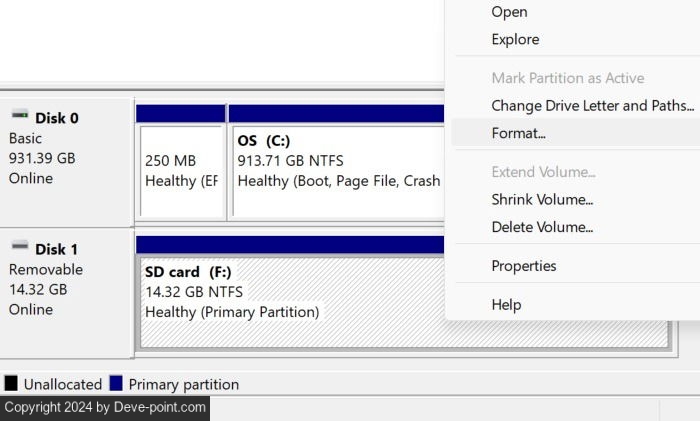
Task: Open Change Drive Letter and Paths
Action: (592, 106)
